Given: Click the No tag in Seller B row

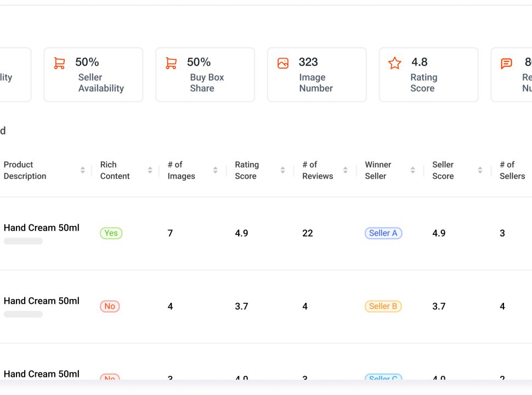Looking at the screenshot, I should 110,306.
